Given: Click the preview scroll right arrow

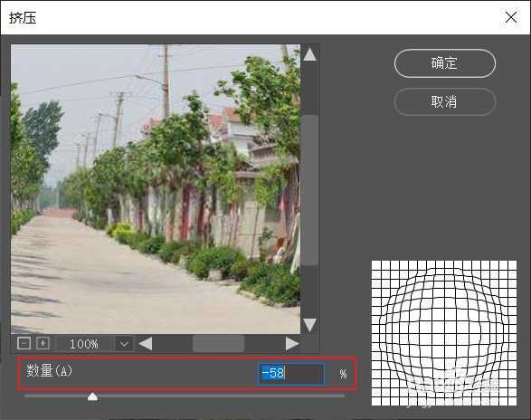Looking at the screenshot, I should (292, 344).
